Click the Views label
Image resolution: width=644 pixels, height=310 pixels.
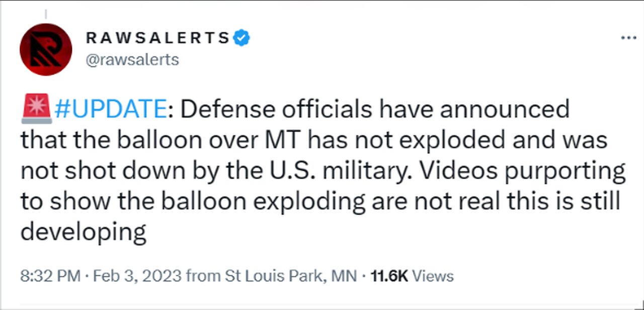[432, 276]
